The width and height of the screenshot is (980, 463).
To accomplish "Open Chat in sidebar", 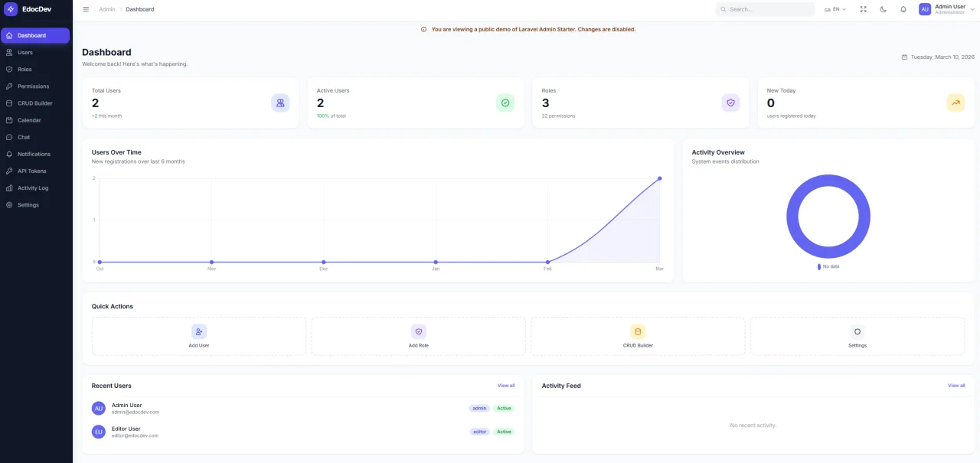I will coord(36,137).
